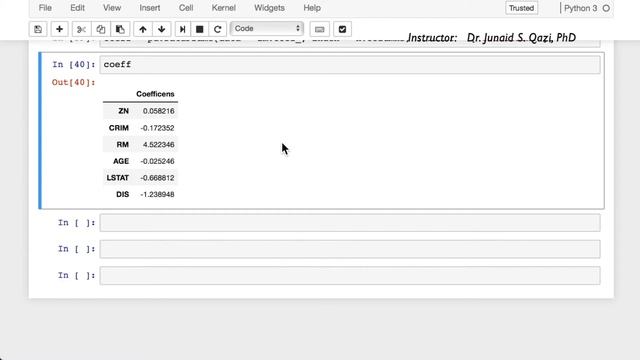Click the checkmark toolbar icon
Screen dimensions: 640x360
[x=342, y=29]
